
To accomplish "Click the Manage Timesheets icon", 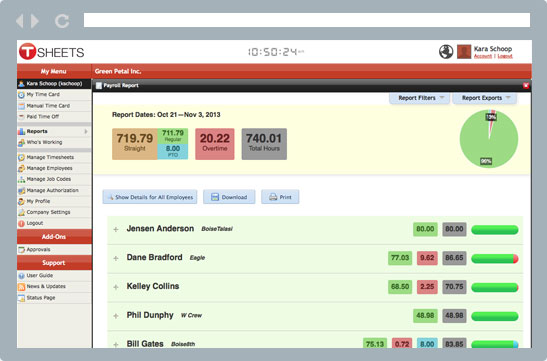I will pyautogui.click(x=21, y=158).
